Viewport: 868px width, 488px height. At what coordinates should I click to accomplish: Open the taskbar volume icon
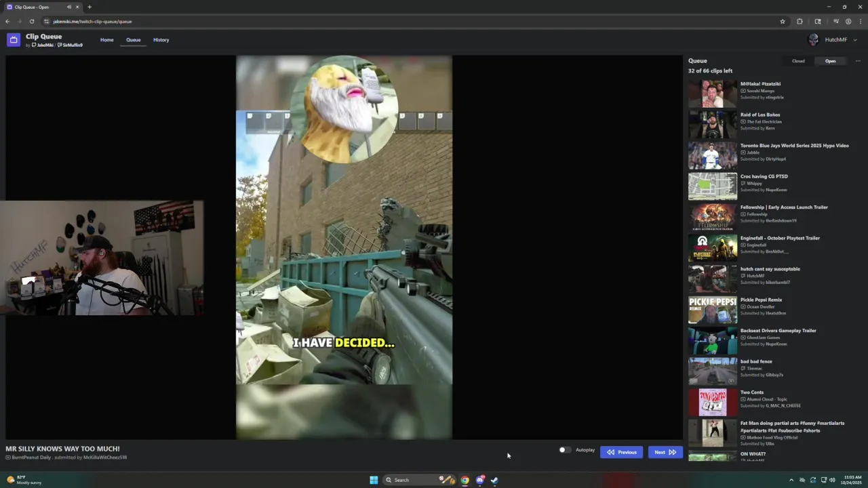point(832,480)
